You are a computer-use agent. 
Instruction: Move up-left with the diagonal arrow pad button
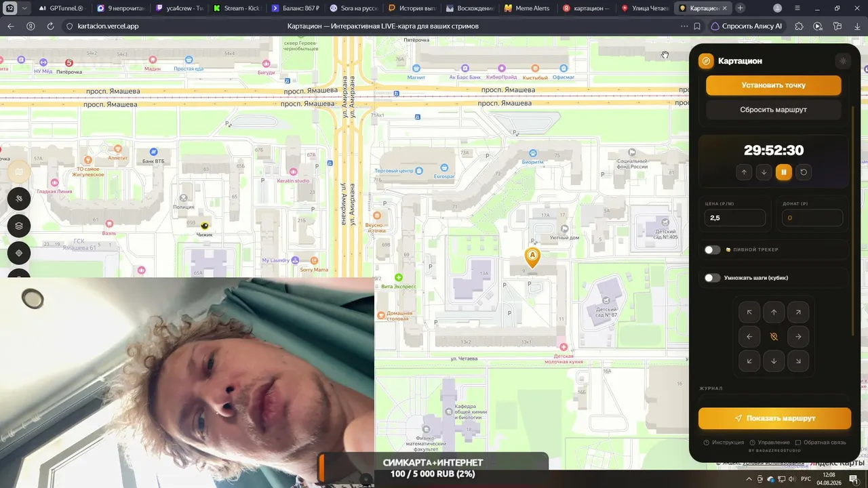click(x=749, y=312)
